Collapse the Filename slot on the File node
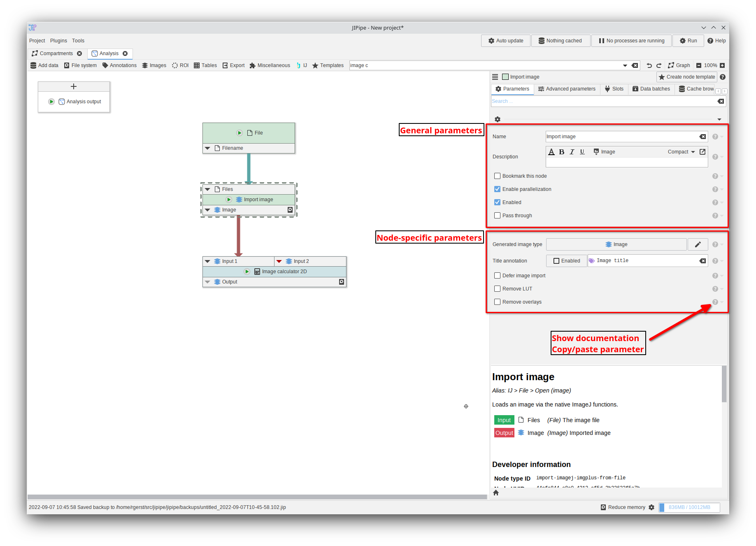This screenshot has height=546, width=756. (208, 148)
